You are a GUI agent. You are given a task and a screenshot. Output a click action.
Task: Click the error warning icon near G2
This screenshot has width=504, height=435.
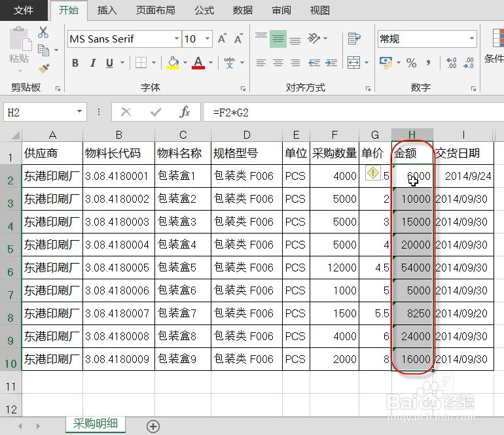click(373, 173)
